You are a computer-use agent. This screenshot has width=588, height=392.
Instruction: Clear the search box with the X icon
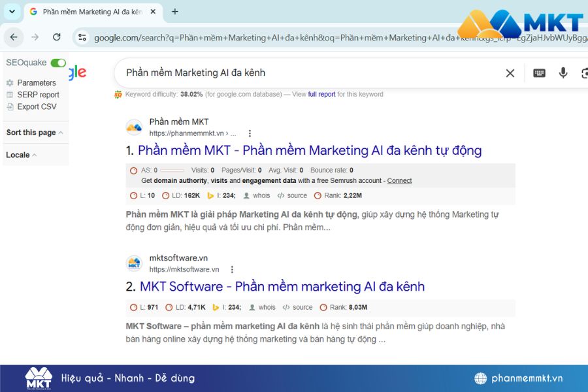point(510,73)
